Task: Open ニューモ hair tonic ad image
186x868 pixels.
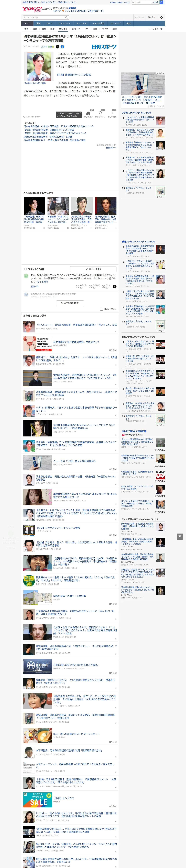Action: pyautogui.click(x=143, y=84)
